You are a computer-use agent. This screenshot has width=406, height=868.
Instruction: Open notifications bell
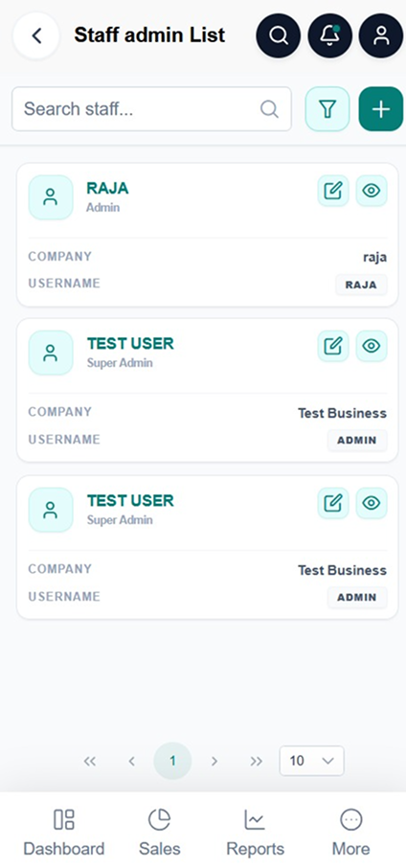click(329, 36)
